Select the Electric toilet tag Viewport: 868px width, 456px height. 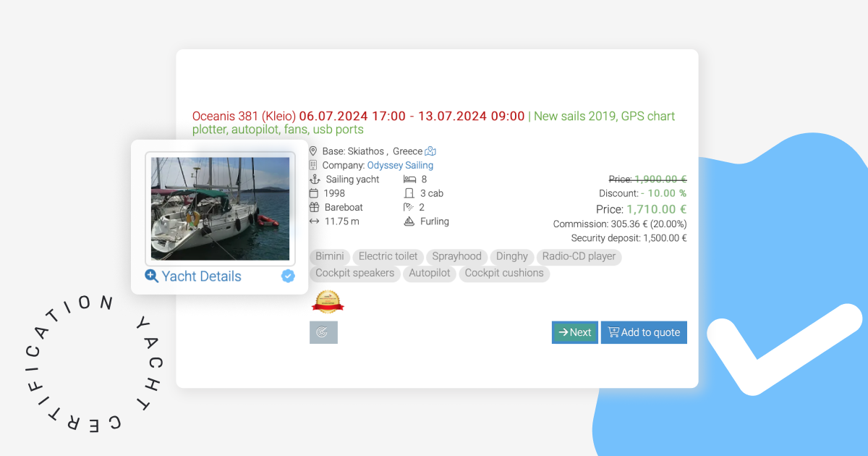[x=388, y=256]
